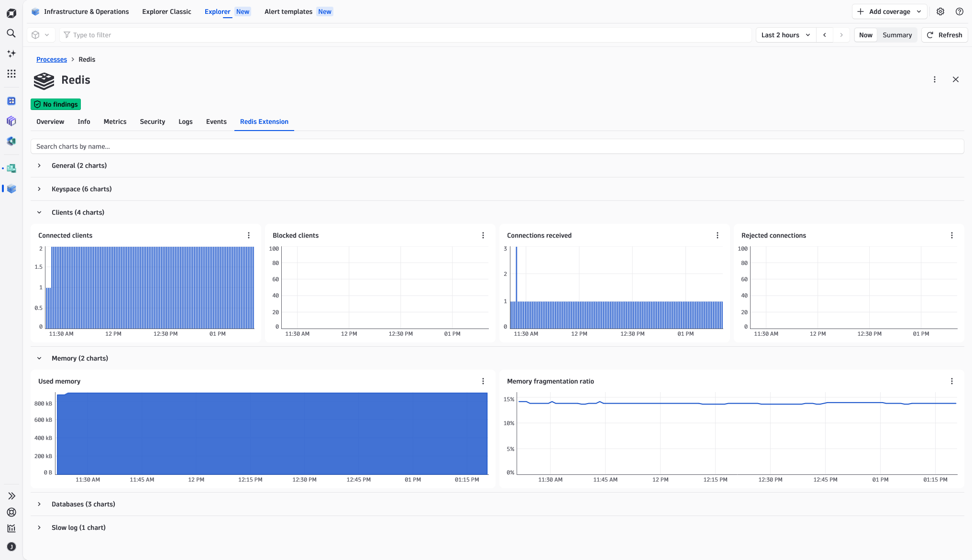Select the Redis Extension tab

pyautogui.click(x=264, y=121)
